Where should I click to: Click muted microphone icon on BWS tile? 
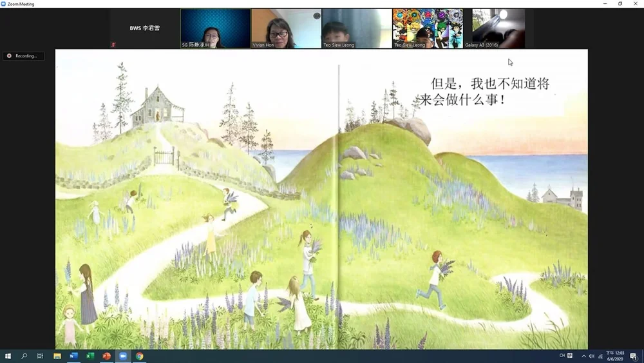click(x=113, y=44)
